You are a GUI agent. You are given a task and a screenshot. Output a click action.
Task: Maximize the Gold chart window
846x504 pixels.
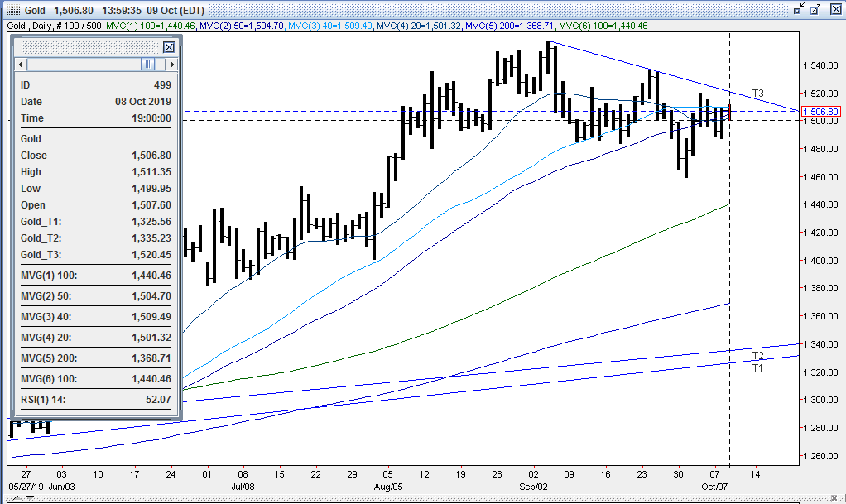click(x=815, y=9)
